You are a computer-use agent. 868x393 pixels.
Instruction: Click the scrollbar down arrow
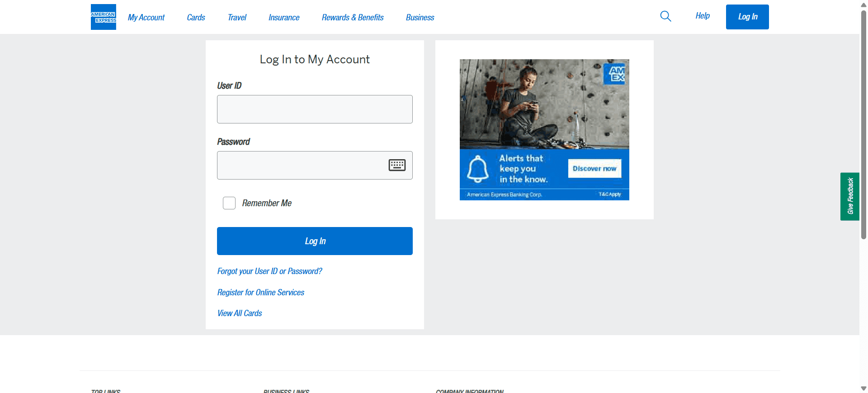point(863,388)
